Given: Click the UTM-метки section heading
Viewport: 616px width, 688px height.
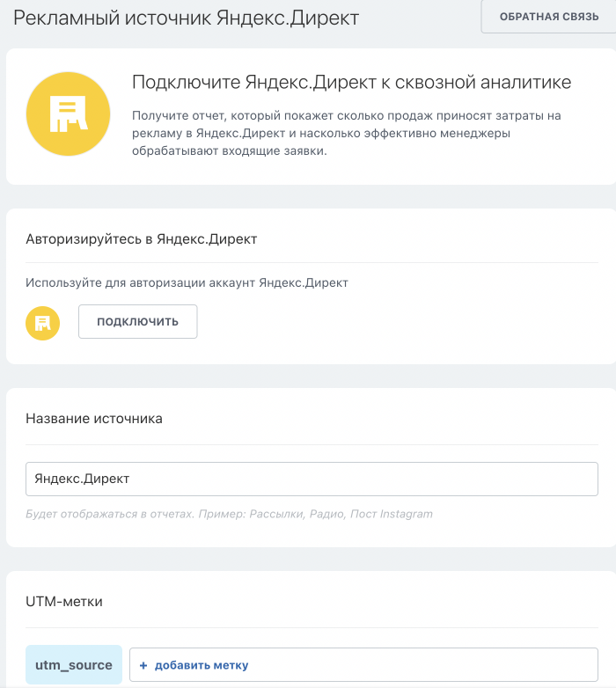Looking at the screenshot, I should click(64, 602).
